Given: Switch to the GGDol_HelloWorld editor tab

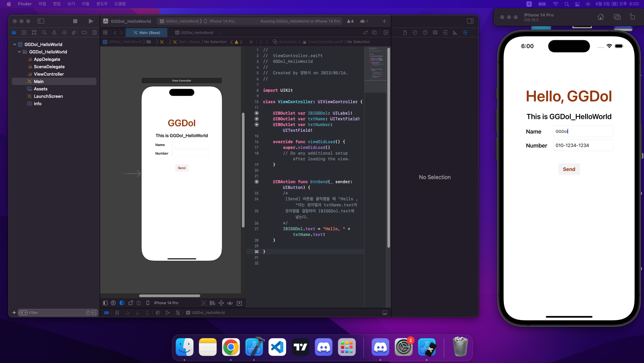Looking at the screenshot, I should tap(194, 33).
